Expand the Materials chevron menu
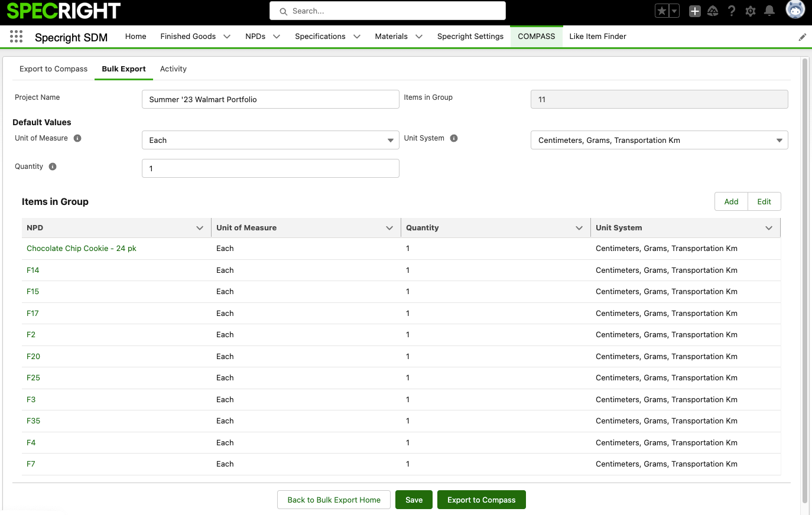The image size is (812, 515). coord(419,37)
